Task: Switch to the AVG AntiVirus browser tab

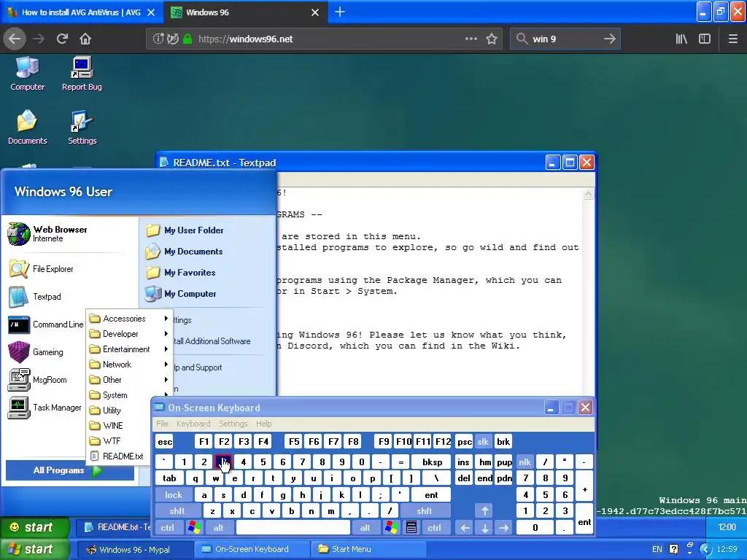Action: 82,12
